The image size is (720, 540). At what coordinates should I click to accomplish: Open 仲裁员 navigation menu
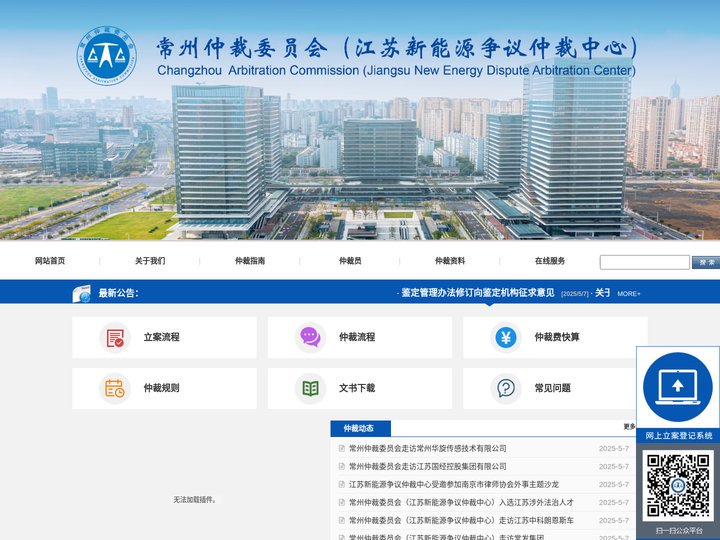[x=350, y=261]
